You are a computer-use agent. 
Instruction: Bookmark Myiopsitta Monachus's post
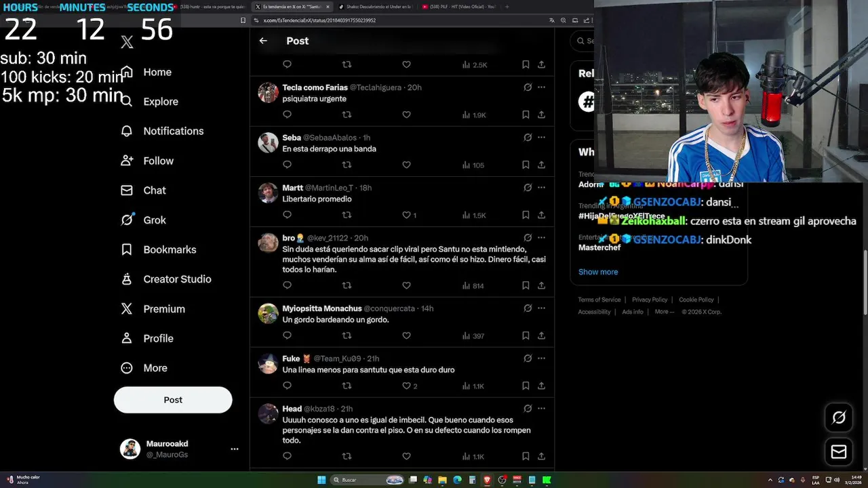pyautogui.click(x=526, y=335)
